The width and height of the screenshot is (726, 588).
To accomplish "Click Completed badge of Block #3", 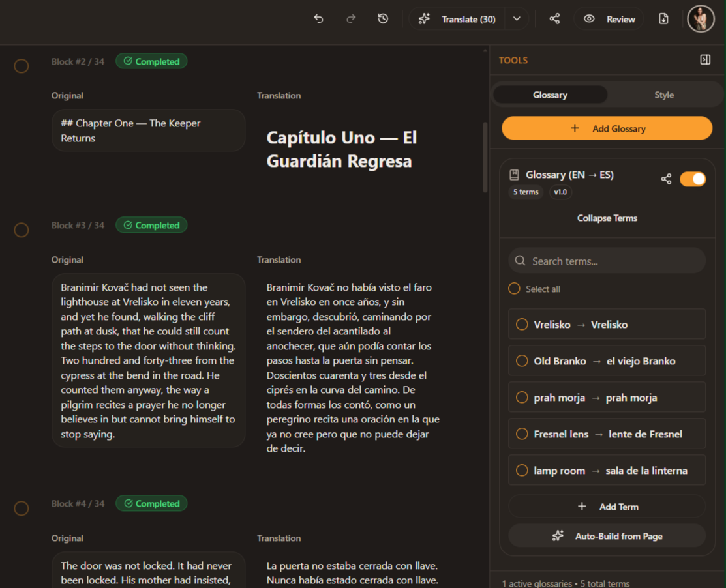I will tap(151, 225).
